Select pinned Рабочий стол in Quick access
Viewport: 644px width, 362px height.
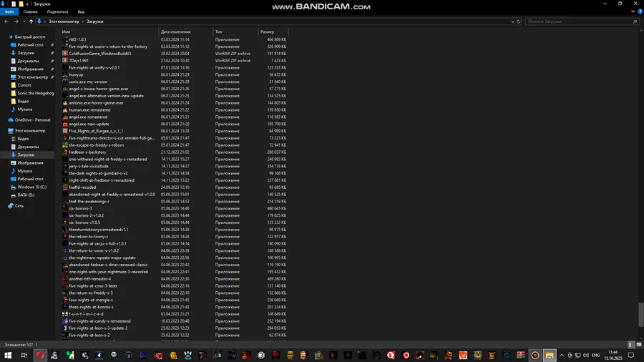(30, 45)
